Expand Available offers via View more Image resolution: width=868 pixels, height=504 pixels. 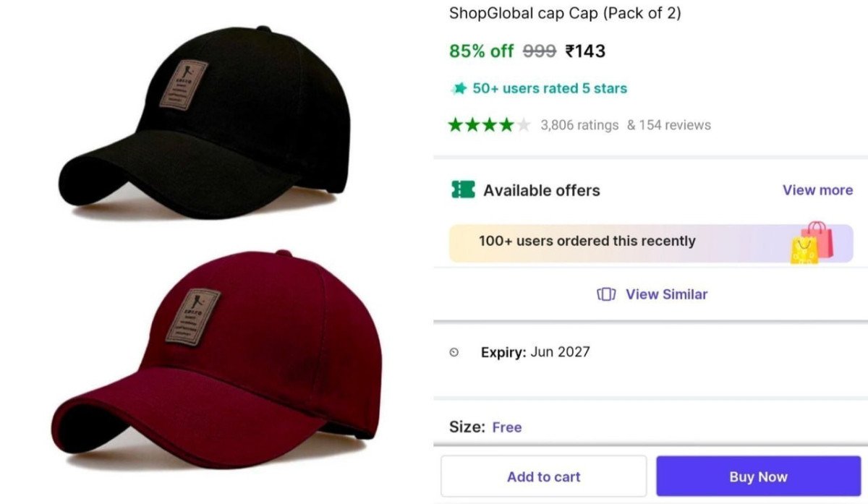(x=817, y=190)
